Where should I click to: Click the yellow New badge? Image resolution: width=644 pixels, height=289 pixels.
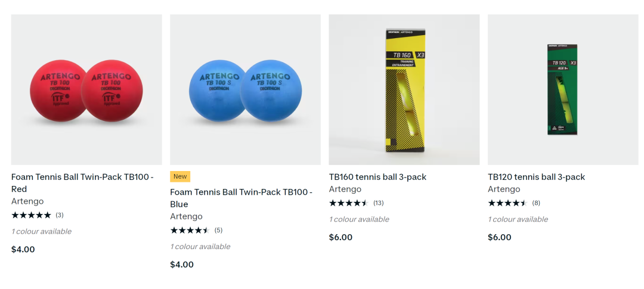180,176
